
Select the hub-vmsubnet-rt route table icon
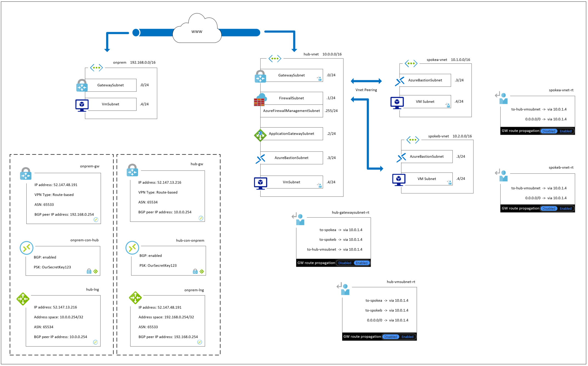coord(343,289)
